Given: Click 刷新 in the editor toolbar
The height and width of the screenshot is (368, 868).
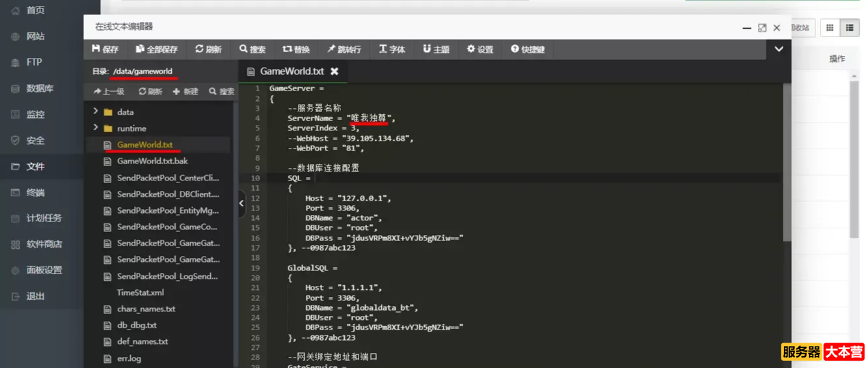Looking at the screenshot, I should point(208,49).
